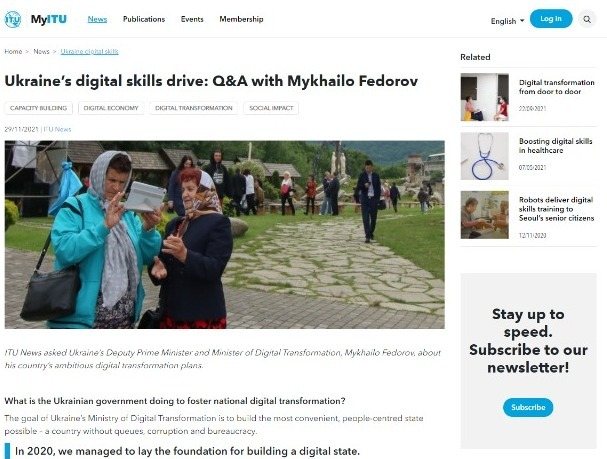
Task: Select the CAPACITY BUILDING tag
Action: pyautogui.click(x=38, y=108)
